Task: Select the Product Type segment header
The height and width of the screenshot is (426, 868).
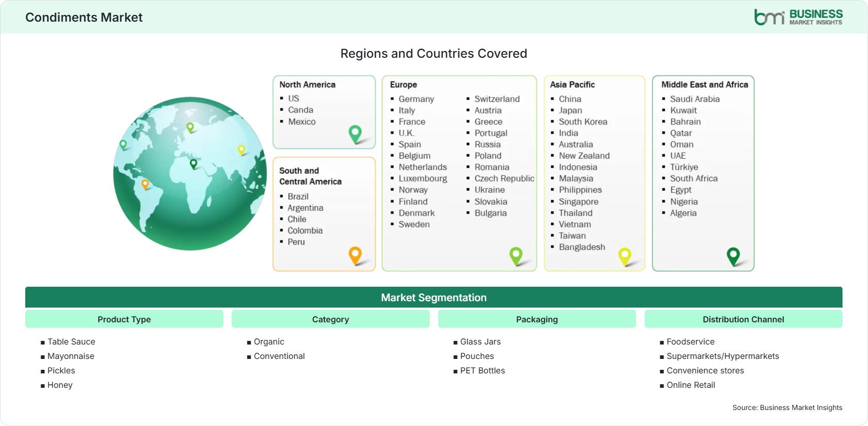Action: tap(124, 319)
